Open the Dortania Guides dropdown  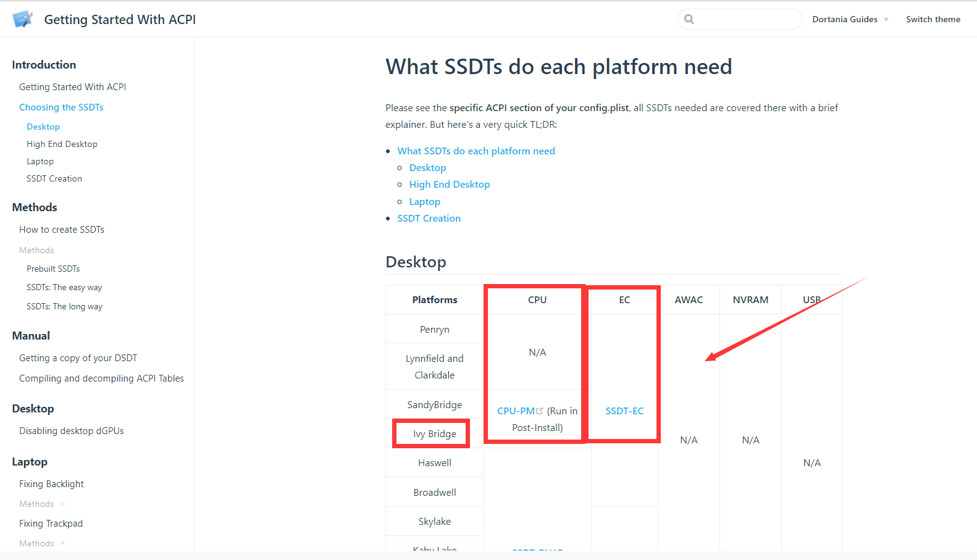(x=850, y=19)
